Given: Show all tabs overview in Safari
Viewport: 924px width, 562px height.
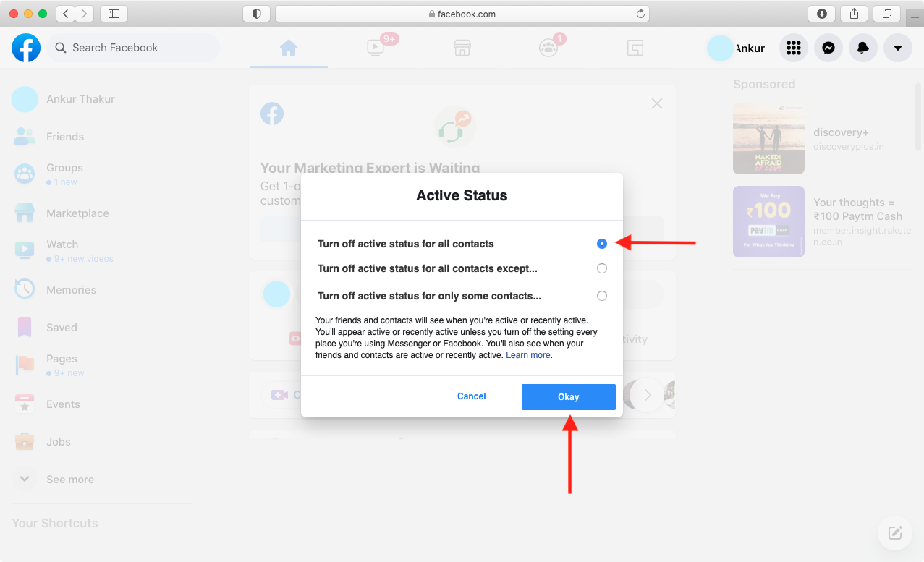Looking at the screenshot, I should click(x=886, y=13).
